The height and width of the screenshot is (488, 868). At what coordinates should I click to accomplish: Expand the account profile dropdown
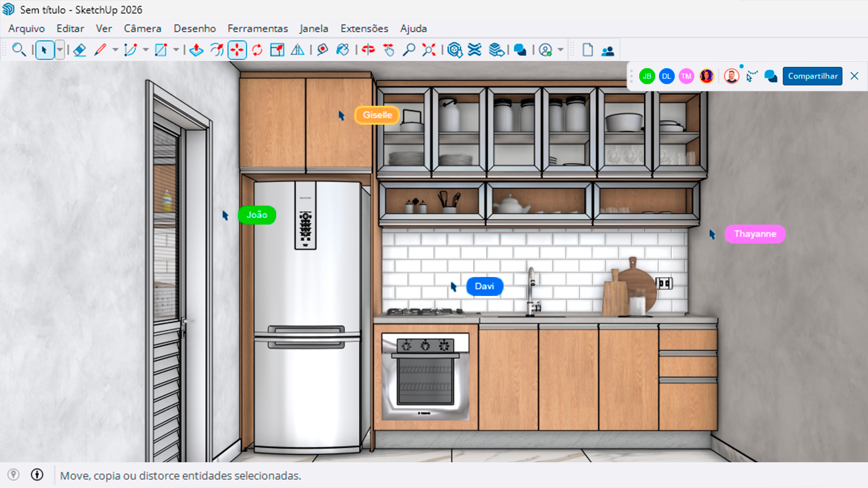coord(561,50)
